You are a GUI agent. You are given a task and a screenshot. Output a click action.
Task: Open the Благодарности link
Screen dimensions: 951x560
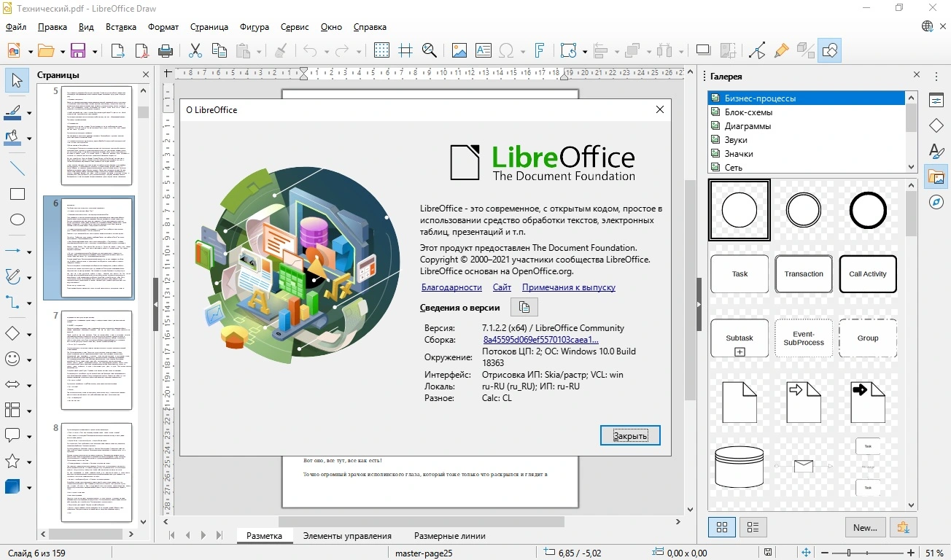pyautogui.click(x=451, y=287)
